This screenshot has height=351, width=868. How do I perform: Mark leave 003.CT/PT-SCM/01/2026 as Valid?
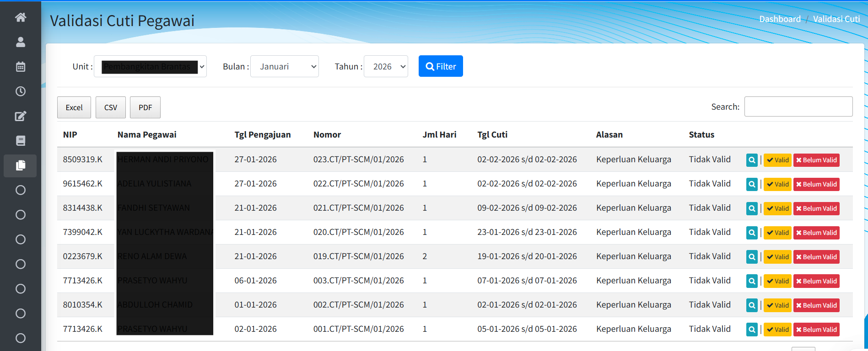777,281
